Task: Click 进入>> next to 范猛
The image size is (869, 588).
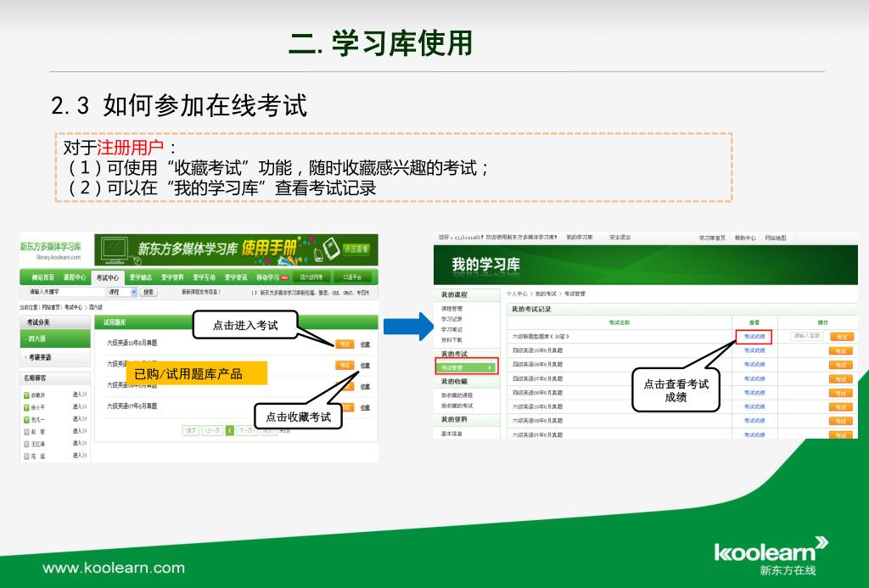Action: 80,456
